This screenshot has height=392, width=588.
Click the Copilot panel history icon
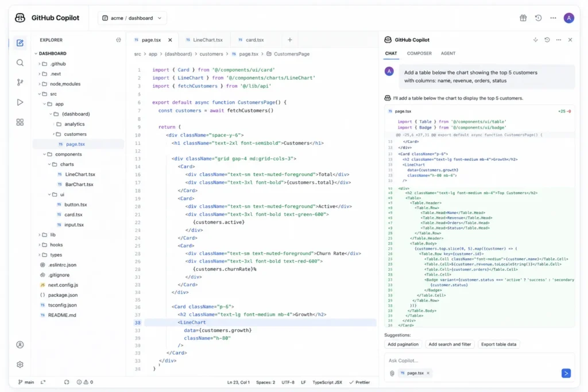point(547,40)
